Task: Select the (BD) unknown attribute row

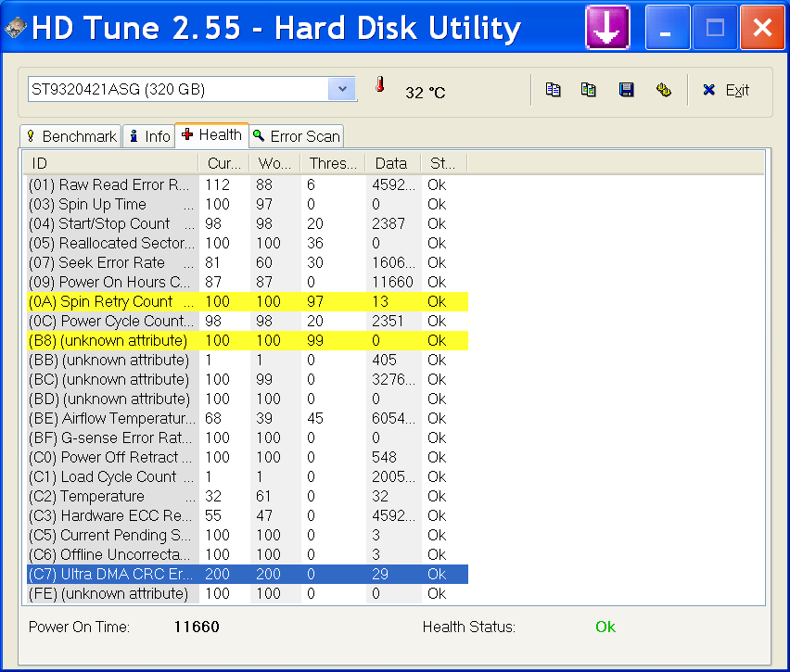Action: pos(248,399)
